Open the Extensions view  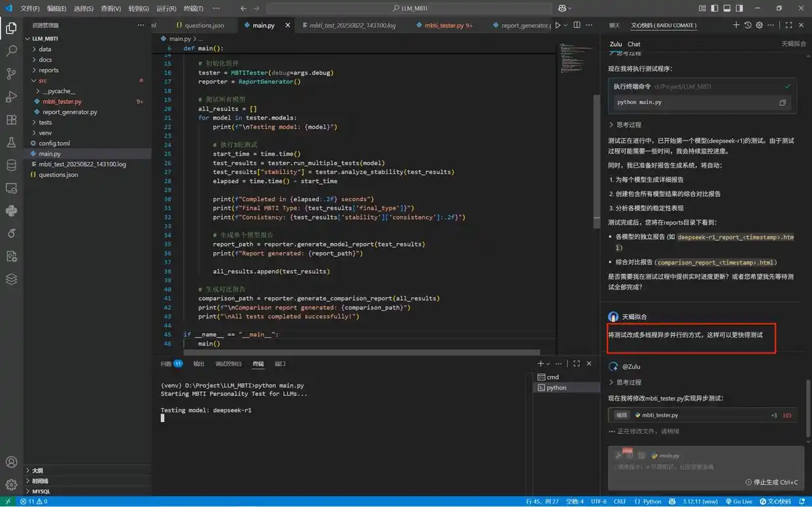click(11, 120)
